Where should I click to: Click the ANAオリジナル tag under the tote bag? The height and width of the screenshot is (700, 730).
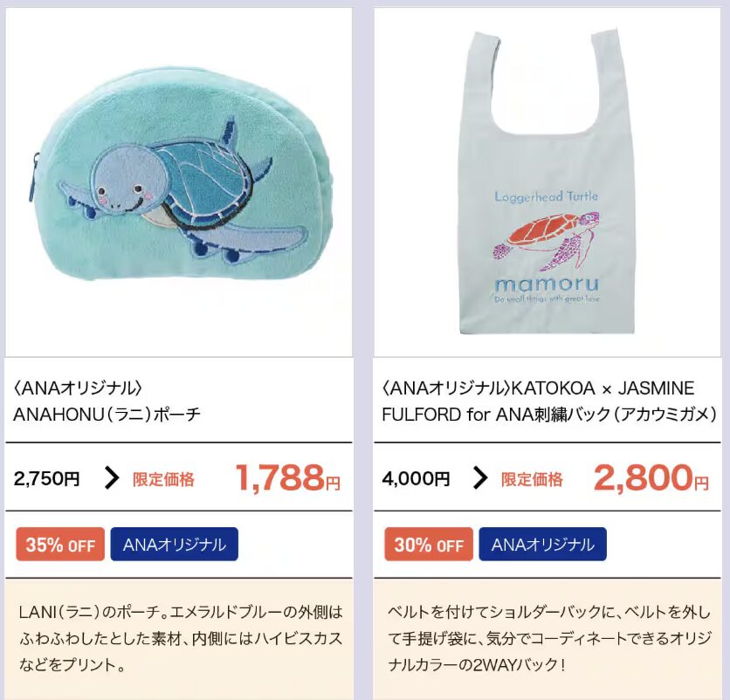click(x=543, y=544)
